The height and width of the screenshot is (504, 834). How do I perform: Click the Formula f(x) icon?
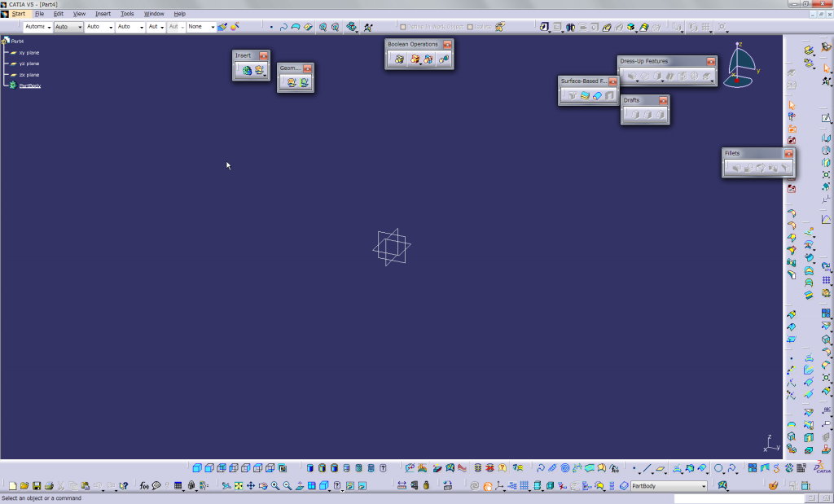[x=144, y=486]
